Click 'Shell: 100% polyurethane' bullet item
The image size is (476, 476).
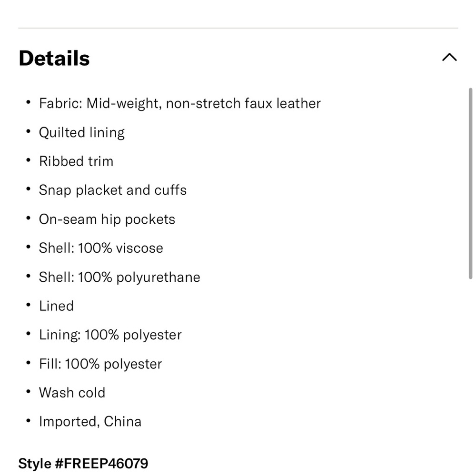point(119,277)
